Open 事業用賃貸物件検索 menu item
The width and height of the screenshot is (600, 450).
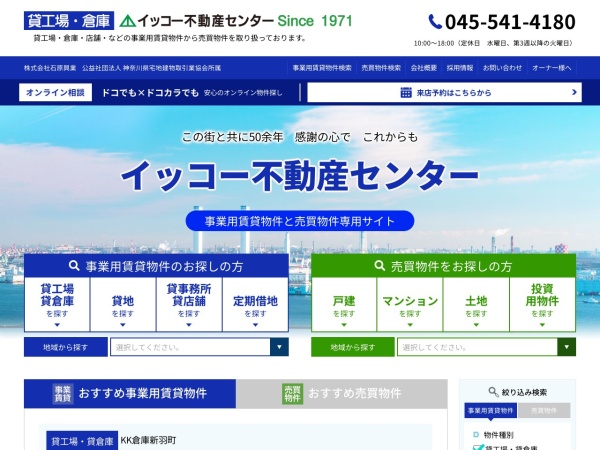coord(322,68)
